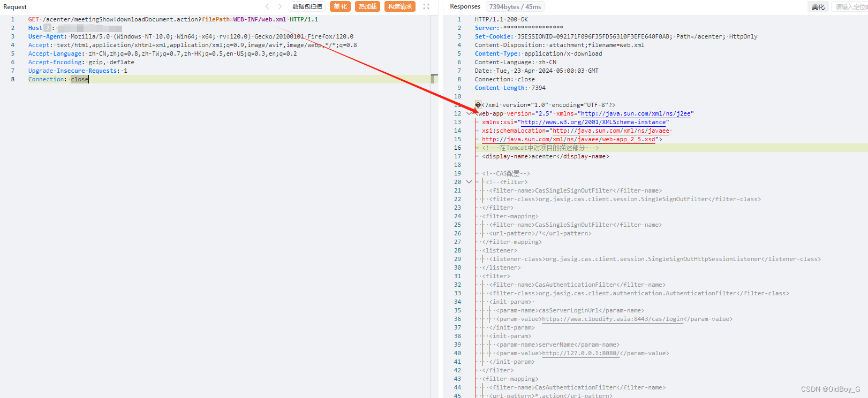Click the Content-Type: application/x-download line
This screenshot has height=398, width=868.
[x=538, y=53]
